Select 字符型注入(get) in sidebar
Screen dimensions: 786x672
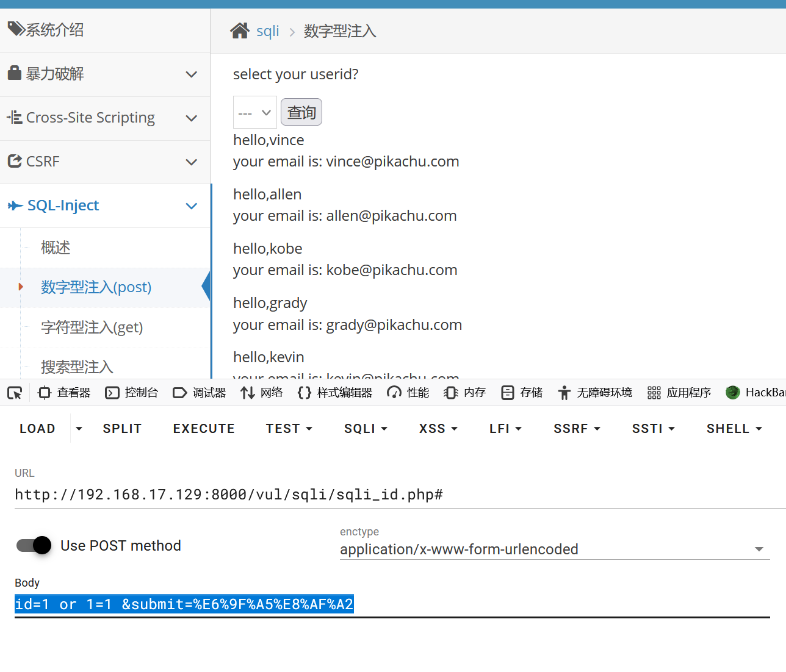tap(92, 327)
